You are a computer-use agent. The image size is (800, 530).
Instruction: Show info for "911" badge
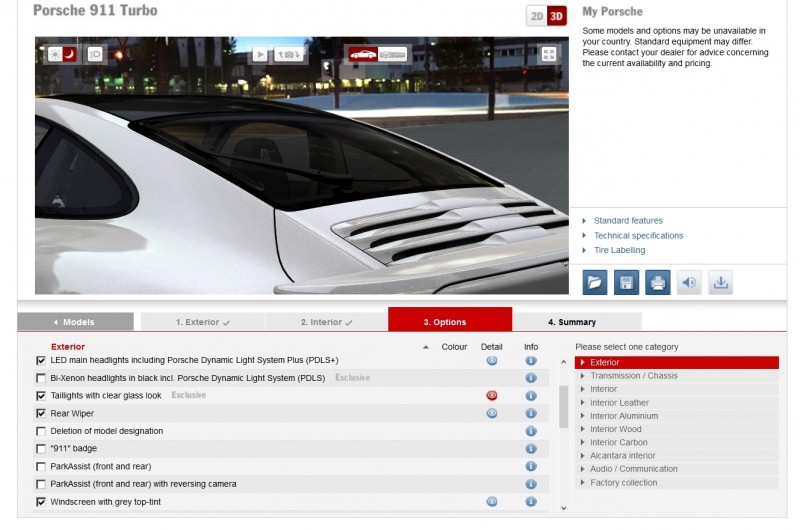click(531, 448)
